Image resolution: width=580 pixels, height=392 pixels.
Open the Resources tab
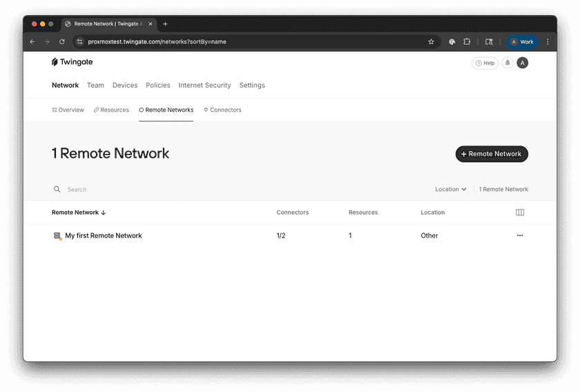coord(111,110)
